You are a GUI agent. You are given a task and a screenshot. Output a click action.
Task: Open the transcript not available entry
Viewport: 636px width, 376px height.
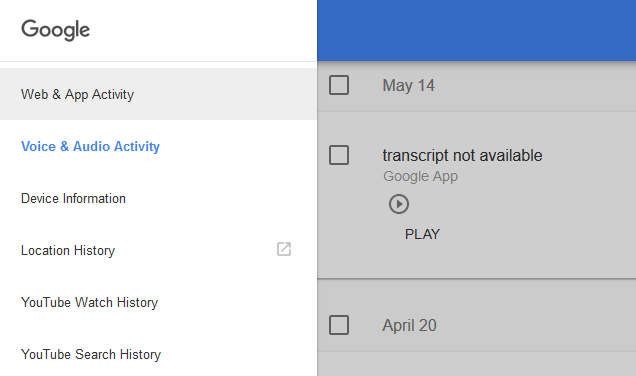pos(462,156)
